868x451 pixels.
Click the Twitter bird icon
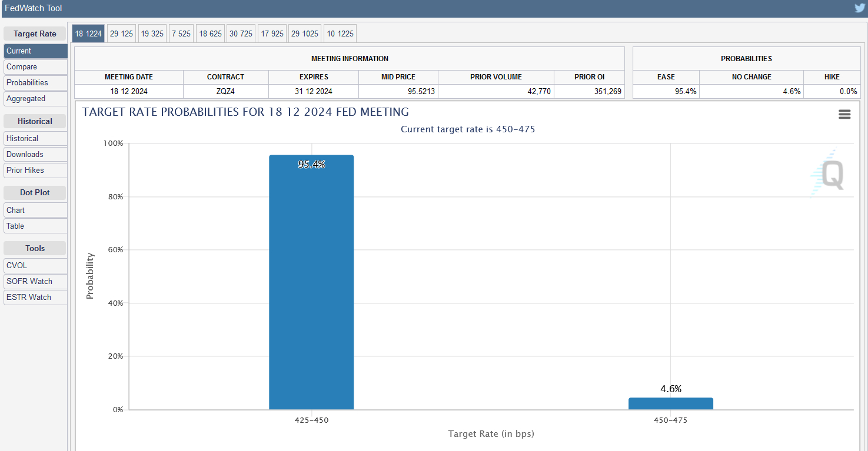[x=859, y=8]
